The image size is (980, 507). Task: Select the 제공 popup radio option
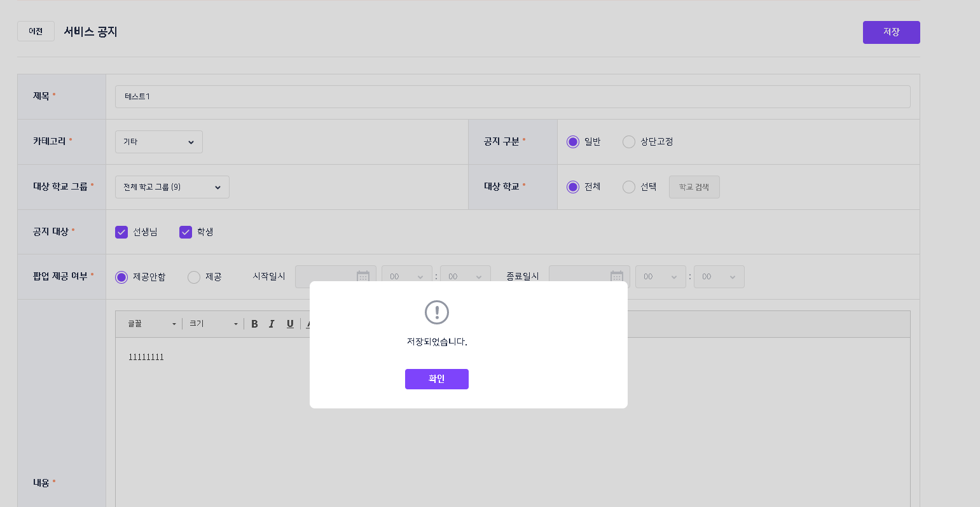[x=194, y=277]
